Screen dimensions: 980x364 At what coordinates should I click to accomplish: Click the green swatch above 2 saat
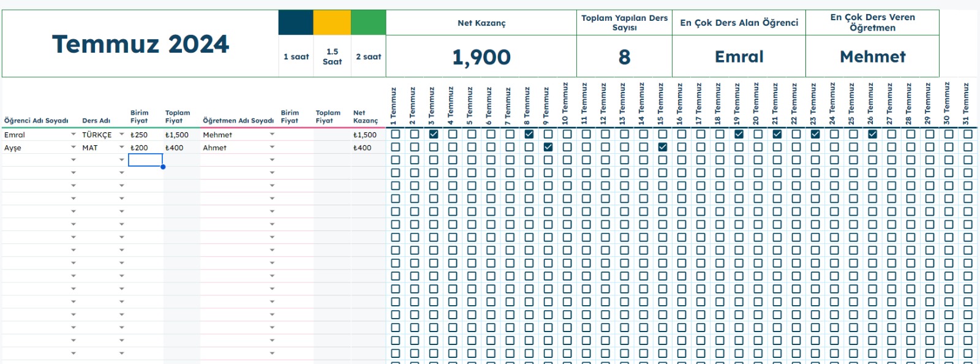pyautogui.click(x=368, y=23)
